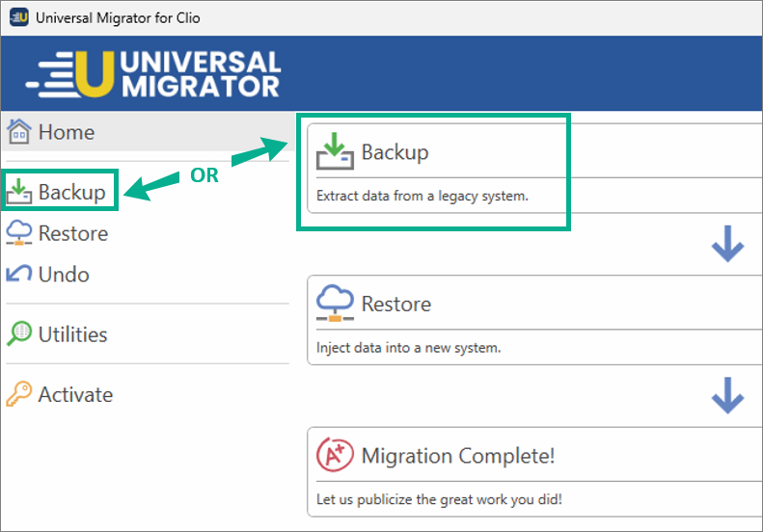The width and height of the screenshot is (763, 532).
Task: Click the Undo arrow icon in sidebar
Action: point(19,274)
